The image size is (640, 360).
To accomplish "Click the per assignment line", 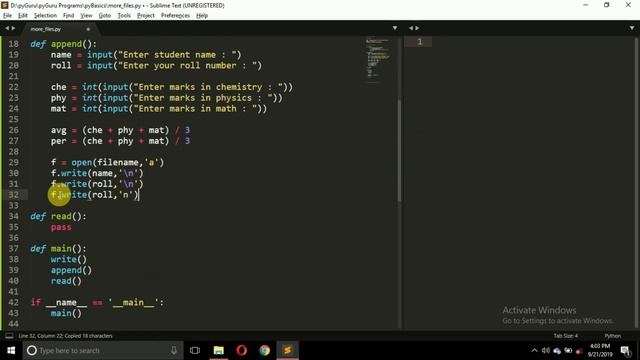I will 120,141.
